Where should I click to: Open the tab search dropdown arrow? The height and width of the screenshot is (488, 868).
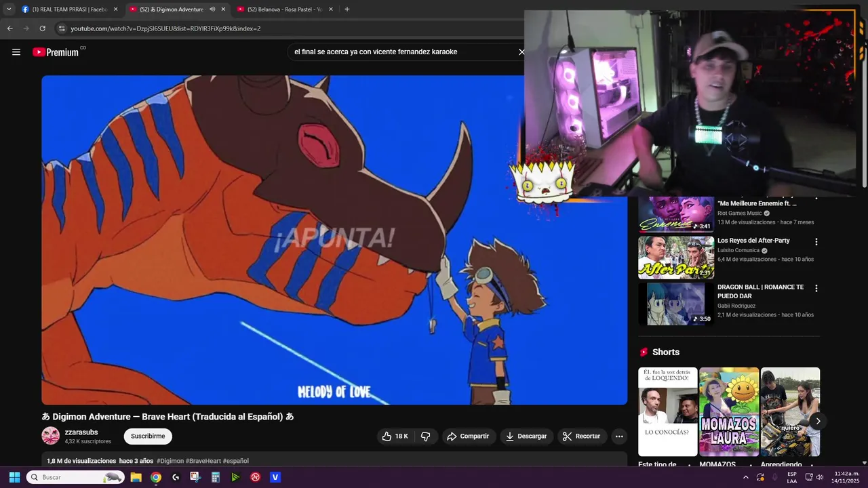pyautogui.click(x=9, y=9)
